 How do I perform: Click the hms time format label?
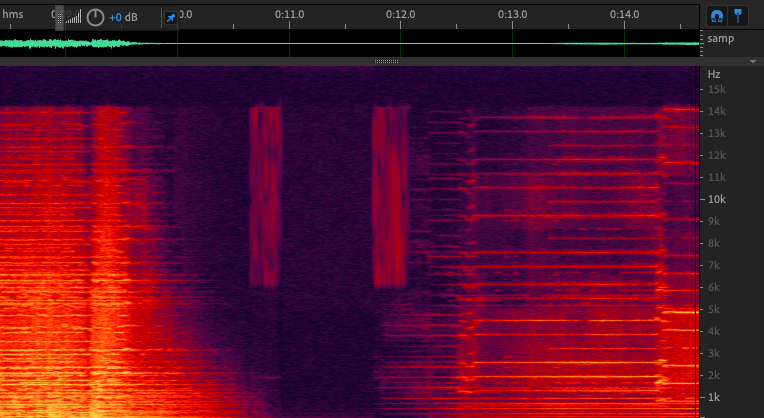click(x=13, y=14)
